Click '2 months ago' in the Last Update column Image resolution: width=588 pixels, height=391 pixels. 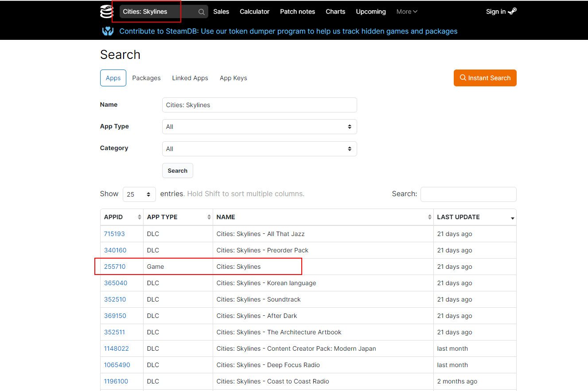457,381
